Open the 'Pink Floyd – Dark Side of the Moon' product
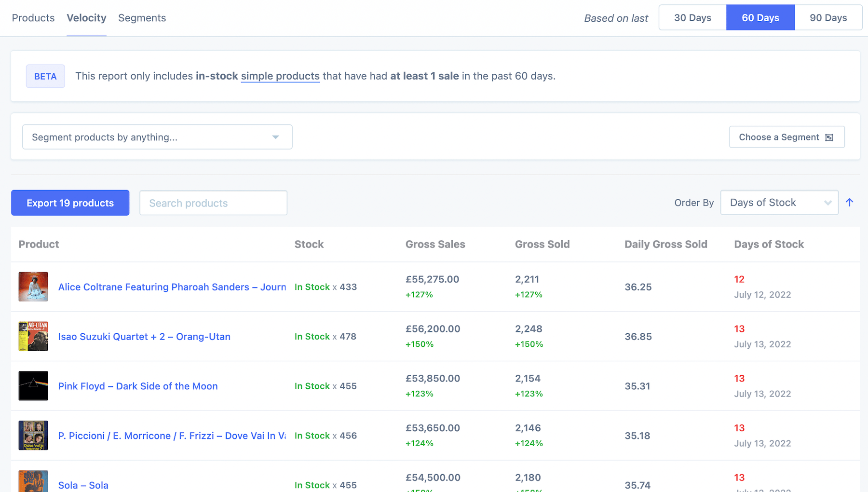This screenshot has width=868, height=492. click(x=138, y=386)
